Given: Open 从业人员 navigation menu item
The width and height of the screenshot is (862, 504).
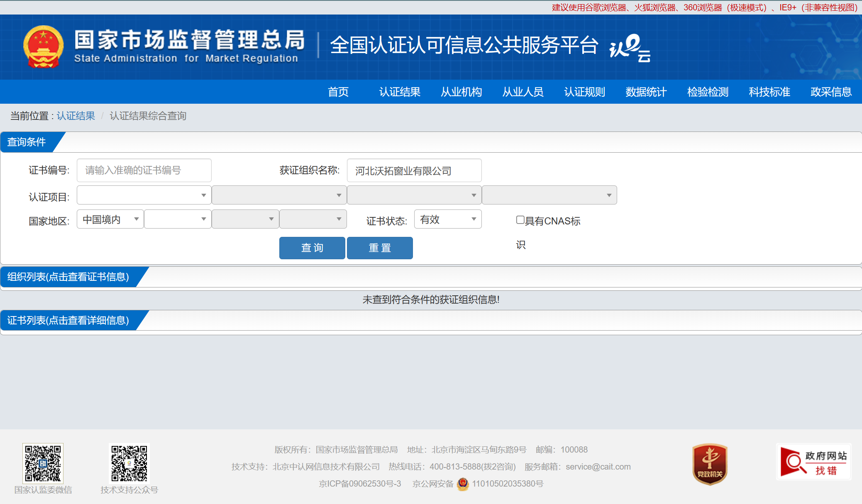Looking at the screenshot, I should coord(523,92).
